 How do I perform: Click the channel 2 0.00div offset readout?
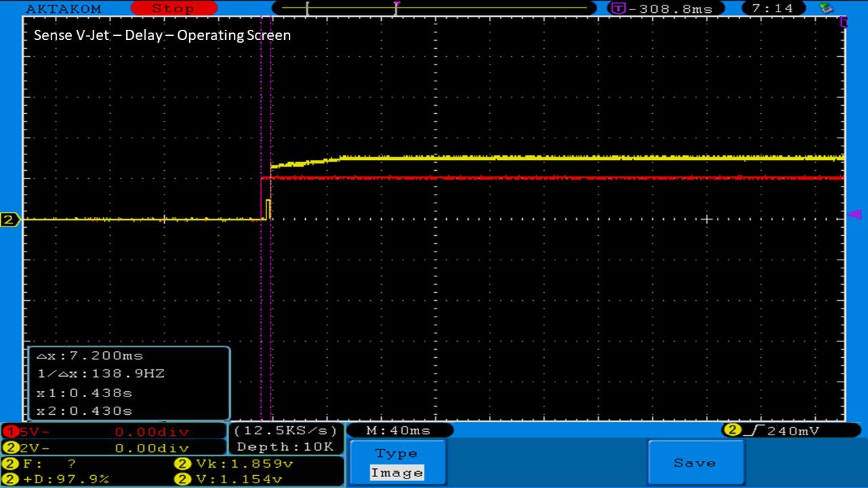pyautogui.click(x=151, y=448)
